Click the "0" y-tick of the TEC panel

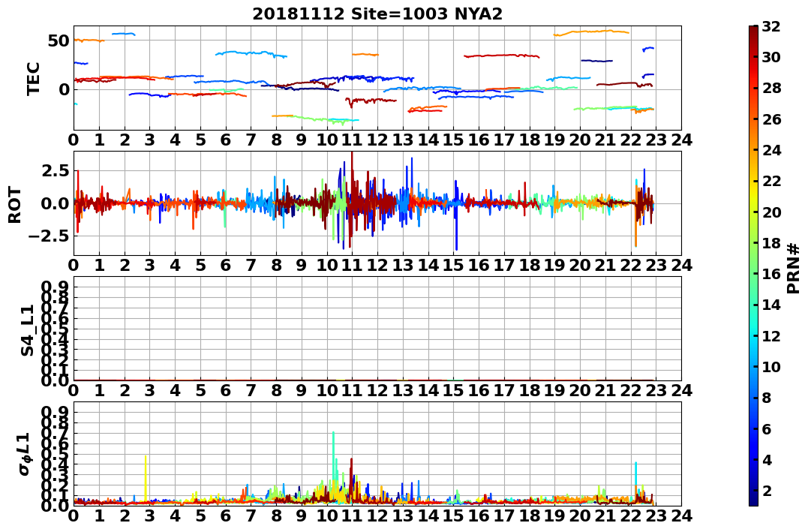click(63, 90)
